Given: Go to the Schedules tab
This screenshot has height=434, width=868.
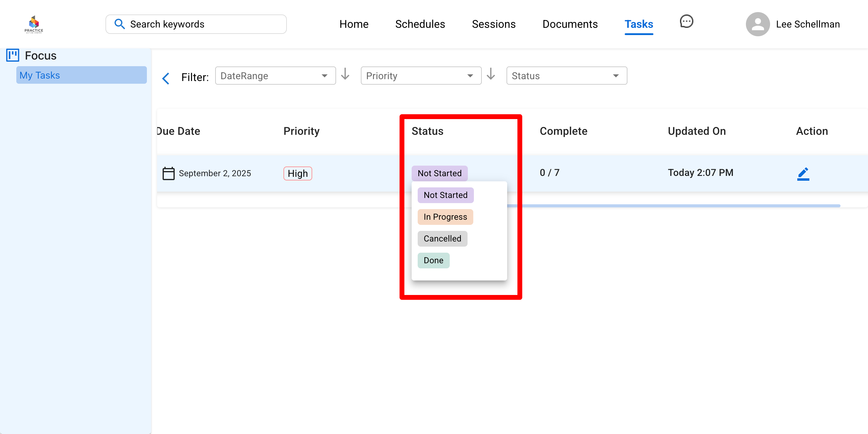Looking at the screenshot, I should pyautogui.click(x=420, y=24).
